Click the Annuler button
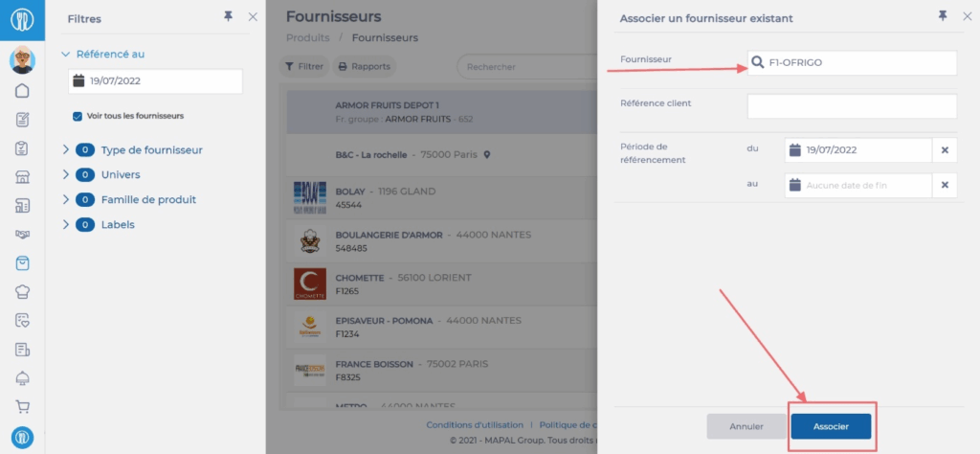The height and width of the screenshot is (454, 980). (746, 426)
